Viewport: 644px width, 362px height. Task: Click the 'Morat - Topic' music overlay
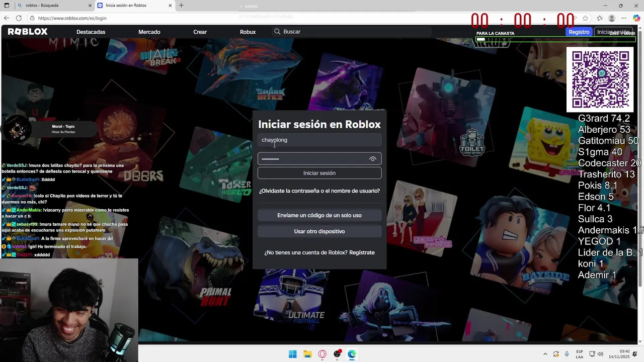[49, 129]
